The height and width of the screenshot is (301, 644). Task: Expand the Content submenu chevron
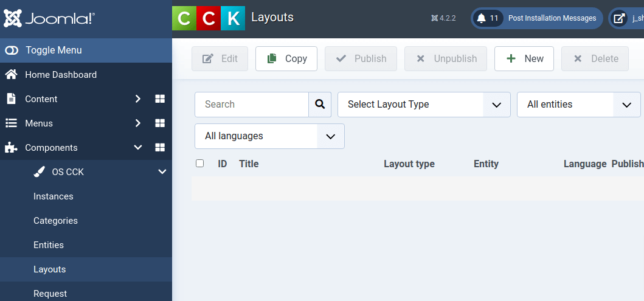138,99
